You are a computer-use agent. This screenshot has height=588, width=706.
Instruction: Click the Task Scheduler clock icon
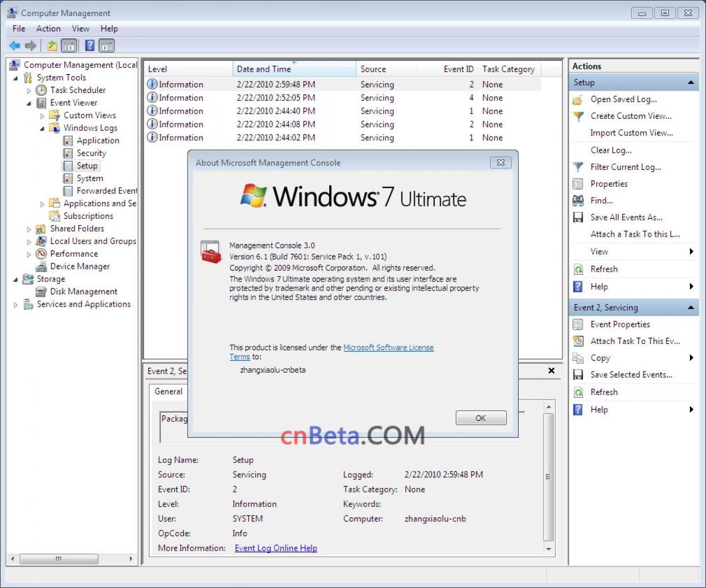41,90
